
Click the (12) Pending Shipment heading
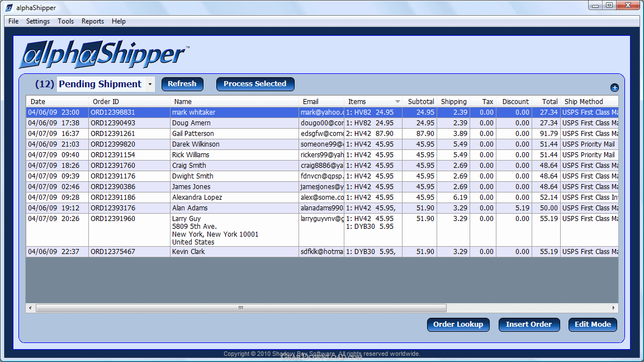[x=88, y=84]
